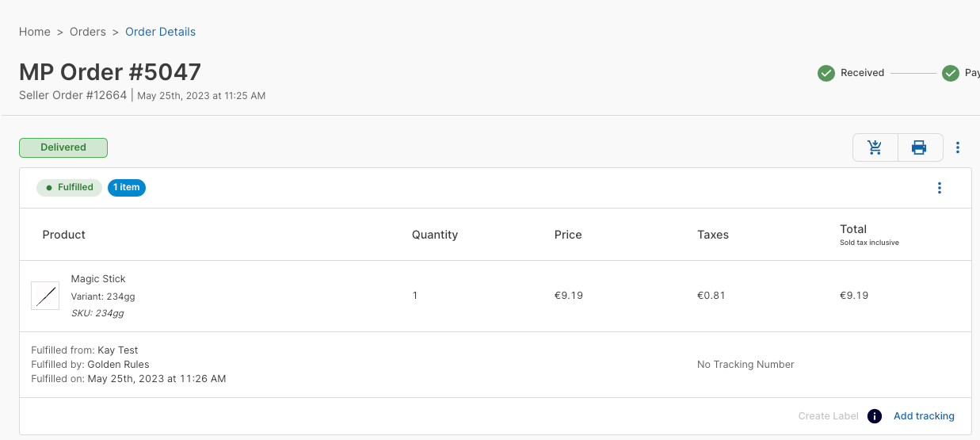Click the add-to-cart icon button
Screen dimensions: 980x440
click(875, 147)
